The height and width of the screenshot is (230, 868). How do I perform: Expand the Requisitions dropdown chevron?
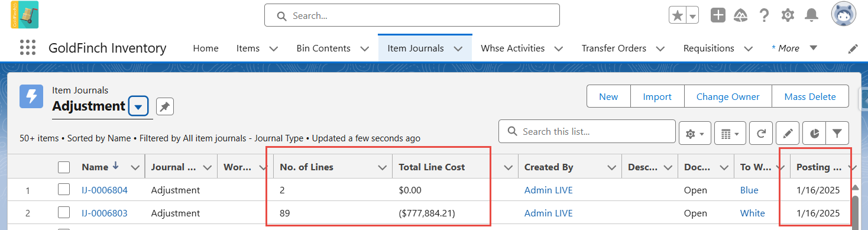click(748, 48)
